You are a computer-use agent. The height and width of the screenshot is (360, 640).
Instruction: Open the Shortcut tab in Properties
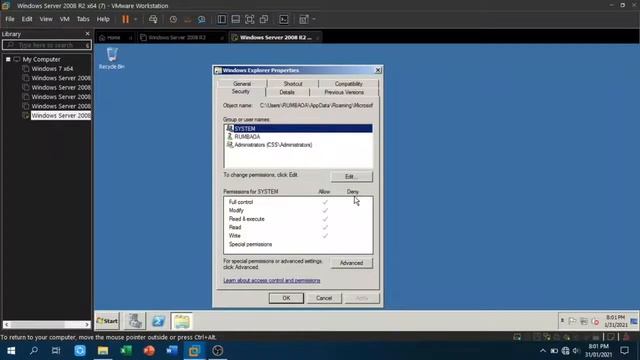point(293,84)
